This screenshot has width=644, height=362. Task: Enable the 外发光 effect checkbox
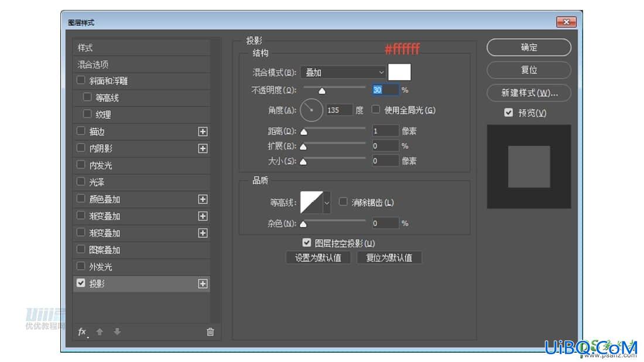(81, 266)
